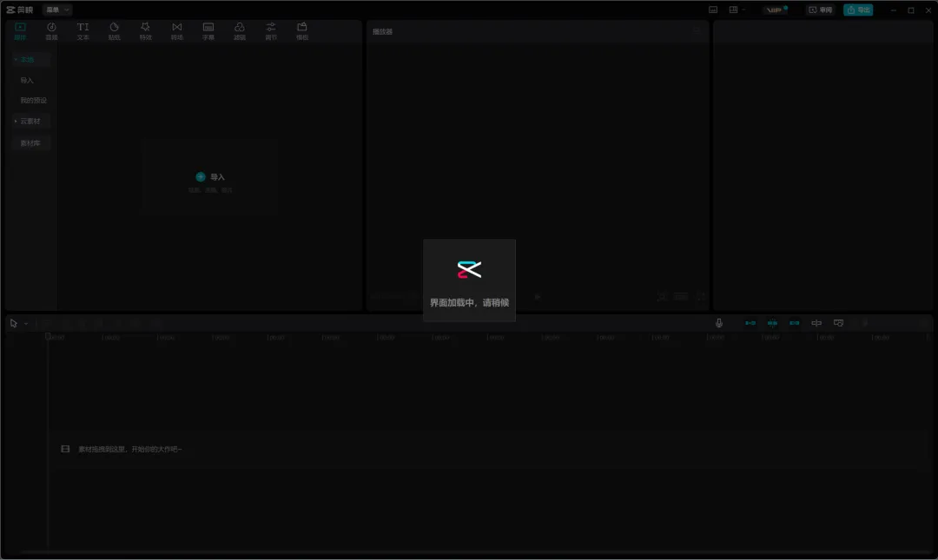The width and height of the screenshot is (938, 560).
Task: Open the 字幕 captions tab
Action: tap(208, 31)
